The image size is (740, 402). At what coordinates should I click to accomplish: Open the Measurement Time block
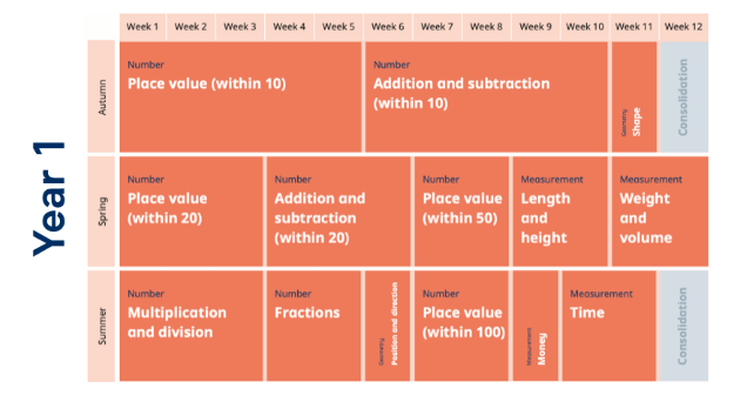(x=609, y=326)
